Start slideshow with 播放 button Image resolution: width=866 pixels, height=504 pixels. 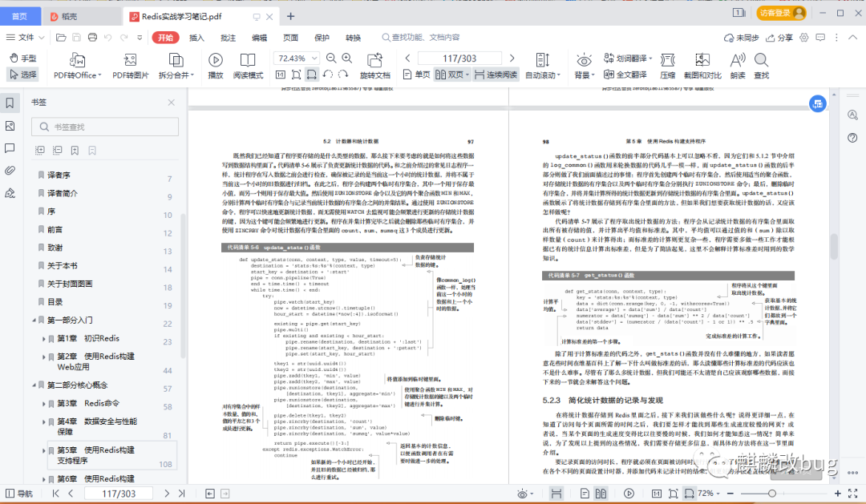(x=216, y=67)
